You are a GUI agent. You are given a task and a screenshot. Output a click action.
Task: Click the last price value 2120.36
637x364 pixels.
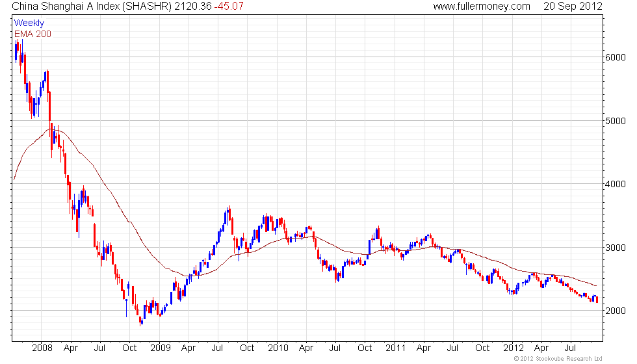193,6
